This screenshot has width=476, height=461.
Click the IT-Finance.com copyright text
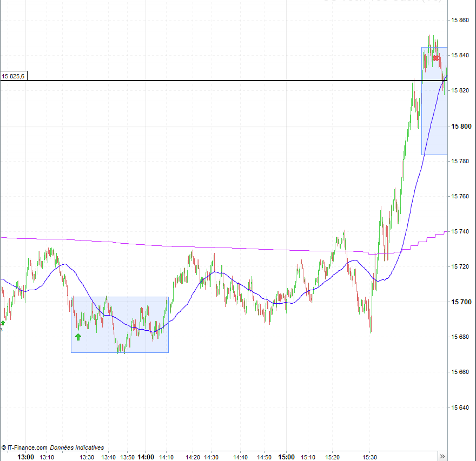click(24, 447)
